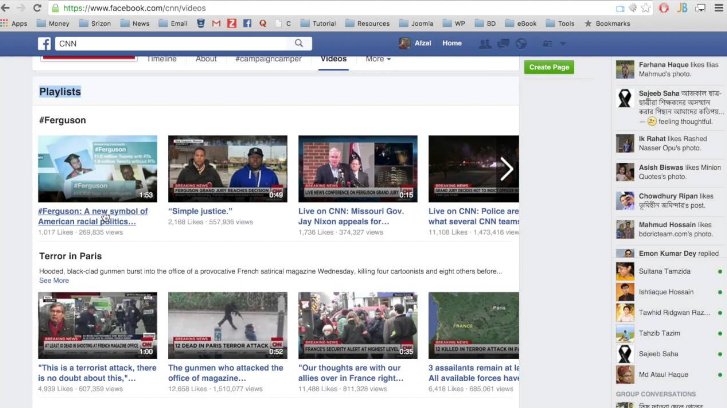Open Apps shortcut in bookmarks bar
Image resolution: width=727 pixels, height=408 pixels.
pos(14,23)
